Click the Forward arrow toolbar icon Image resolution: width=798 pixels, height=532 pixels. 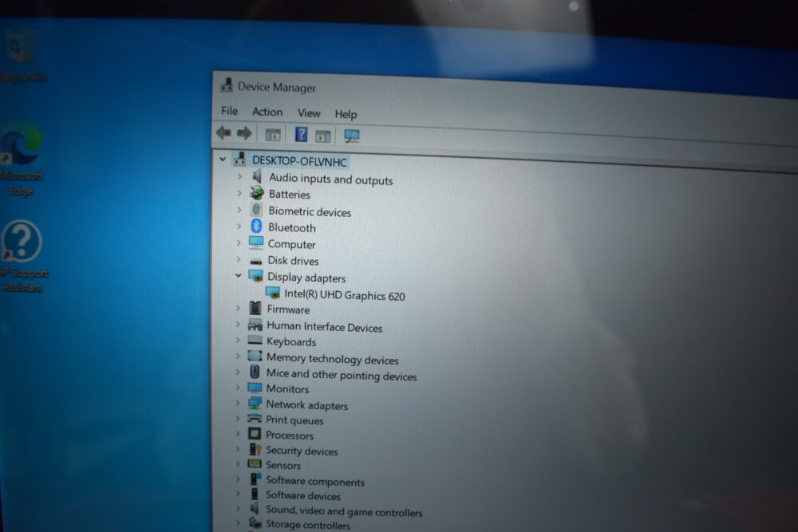(x=244, y=133)
